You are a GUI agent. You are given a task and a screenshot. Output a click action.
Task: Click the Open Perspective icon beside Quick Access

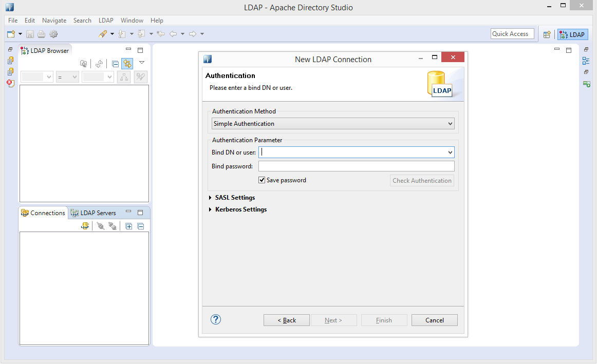point(547,34)
